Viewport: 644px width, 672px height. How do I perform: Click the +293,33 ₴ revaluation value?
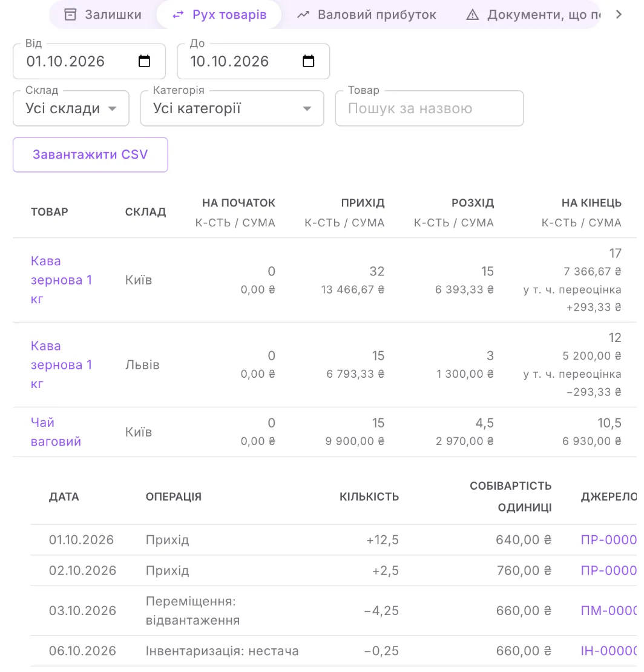[593, 308]
